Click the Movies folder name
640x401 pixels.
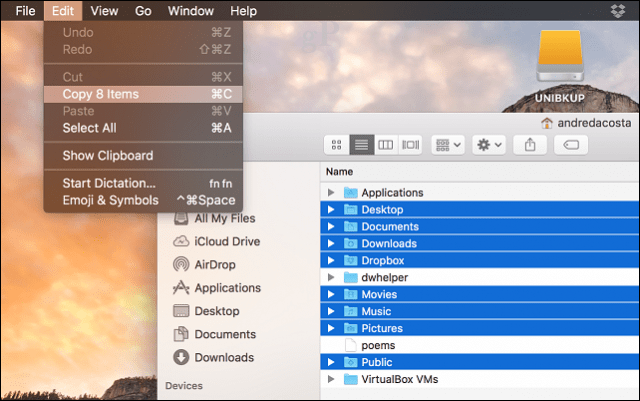379,294
